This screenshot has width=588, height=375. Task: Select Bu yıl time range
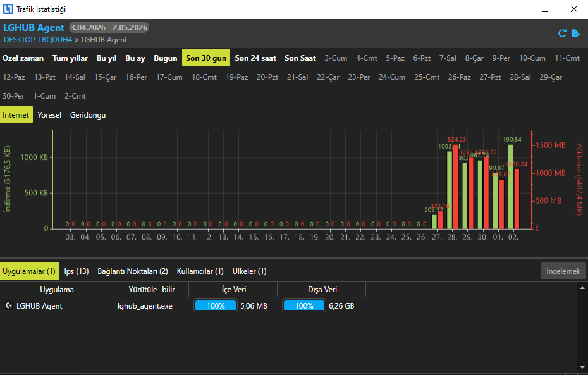point(106,58)
